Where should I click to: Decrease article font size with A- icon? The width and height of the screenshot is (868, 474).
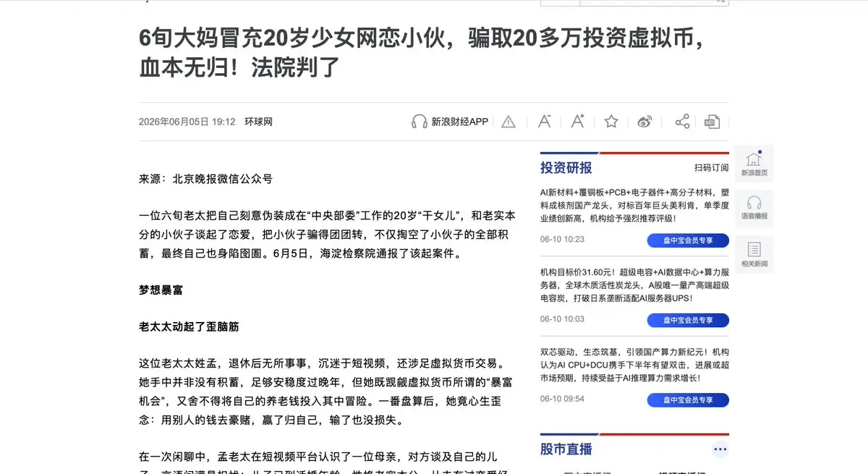pos(544,122)
